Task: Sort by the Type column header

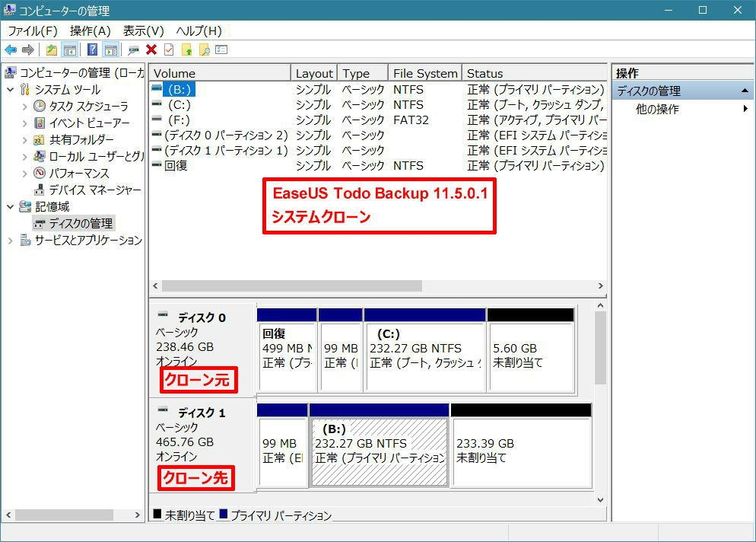Action: 363,73
